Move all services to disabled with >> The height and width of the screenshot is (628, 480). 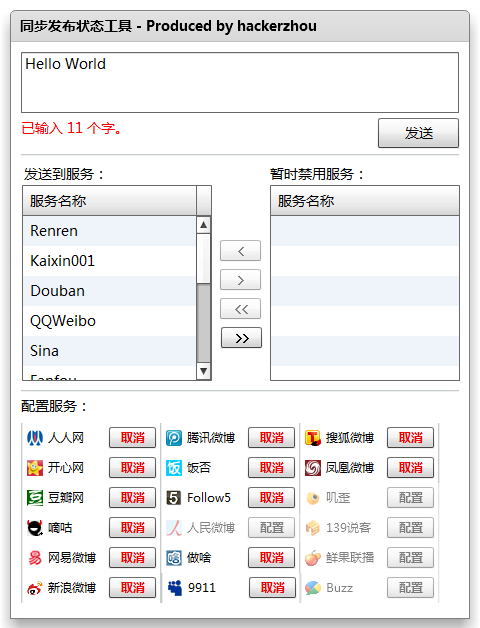click(241, 338)
